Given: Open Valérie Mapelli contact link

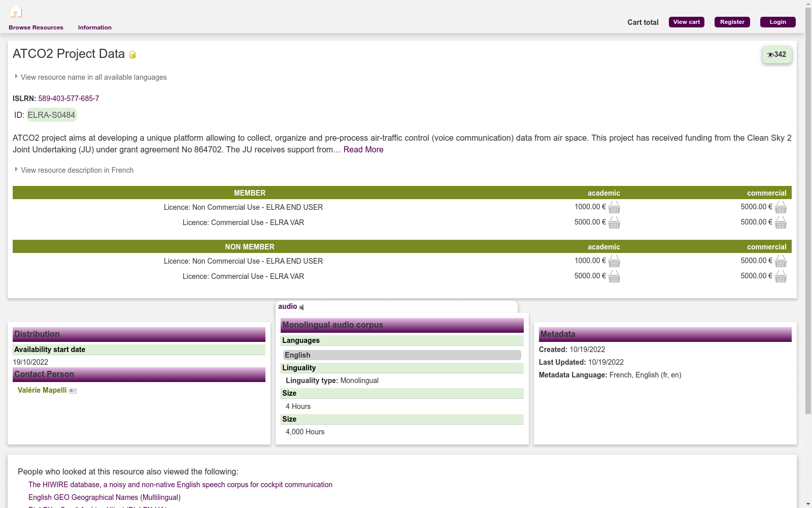Looking at the screenshot, I should [x=42, y=390].
